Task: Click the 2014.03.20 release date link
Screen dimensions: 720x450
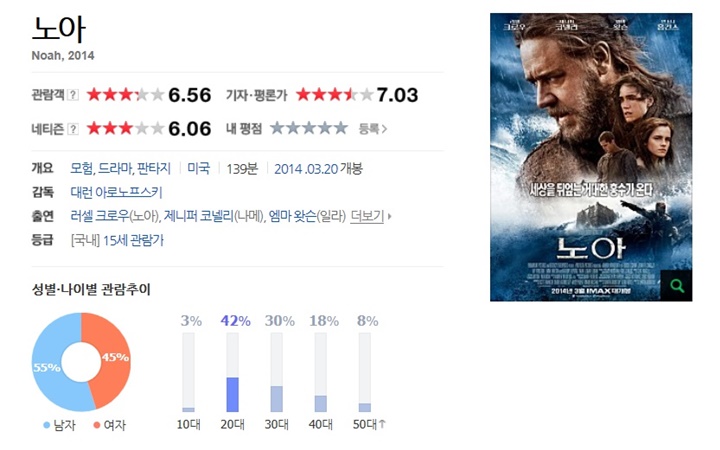Action: 306,169
